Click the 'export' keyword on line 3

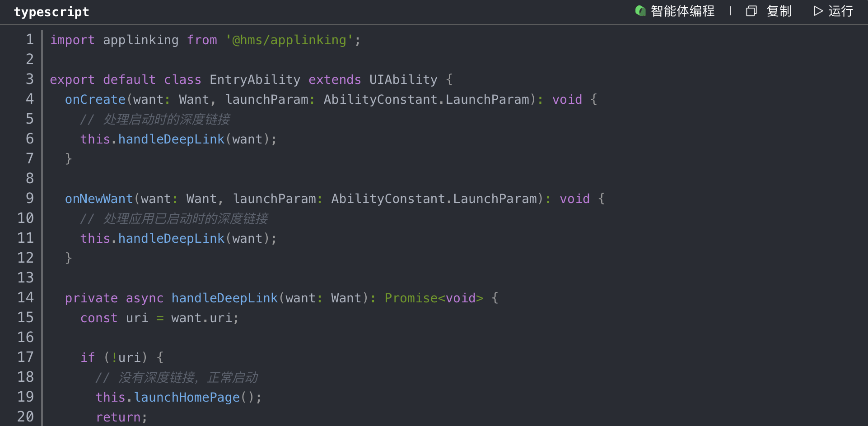(72, 80)
